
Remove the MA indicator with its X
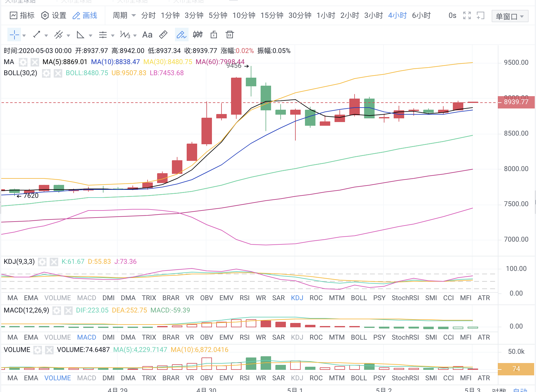35,62
